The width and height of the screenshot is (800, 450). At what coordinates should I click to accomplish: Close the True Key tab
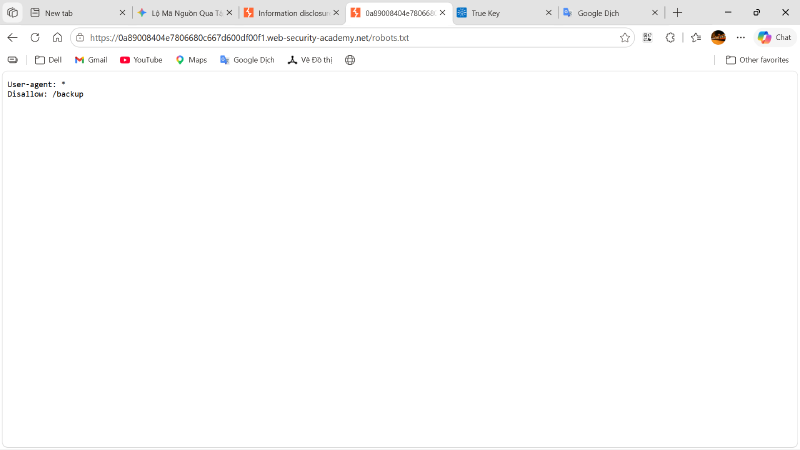548,13
